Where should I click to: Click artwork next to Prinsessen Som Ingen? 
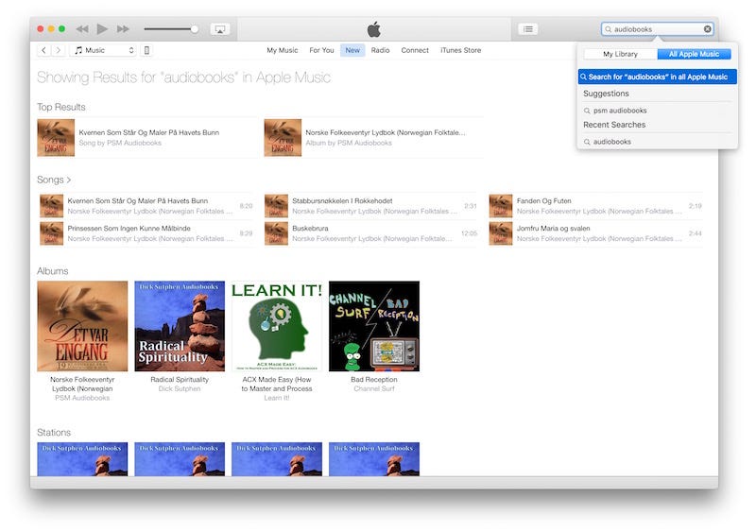coord(52,233)
